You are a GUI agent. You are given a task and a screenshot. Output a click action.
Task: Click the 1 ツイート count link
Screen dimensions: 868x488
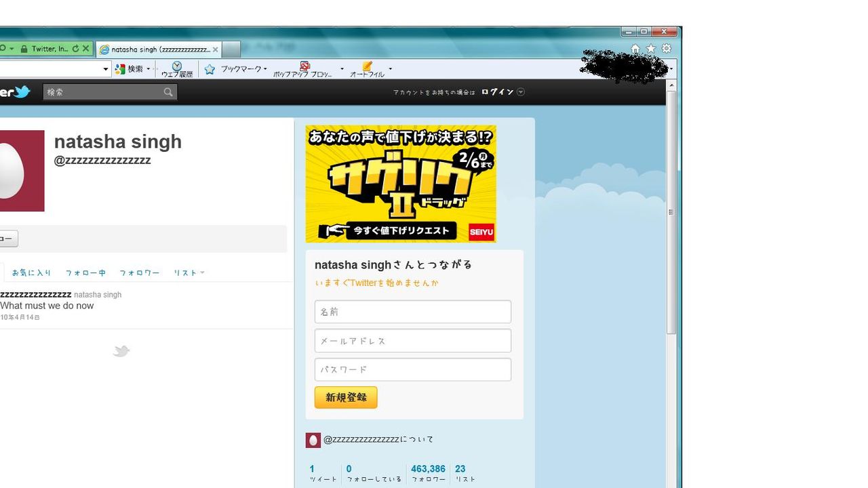click(x=323, y=473)
